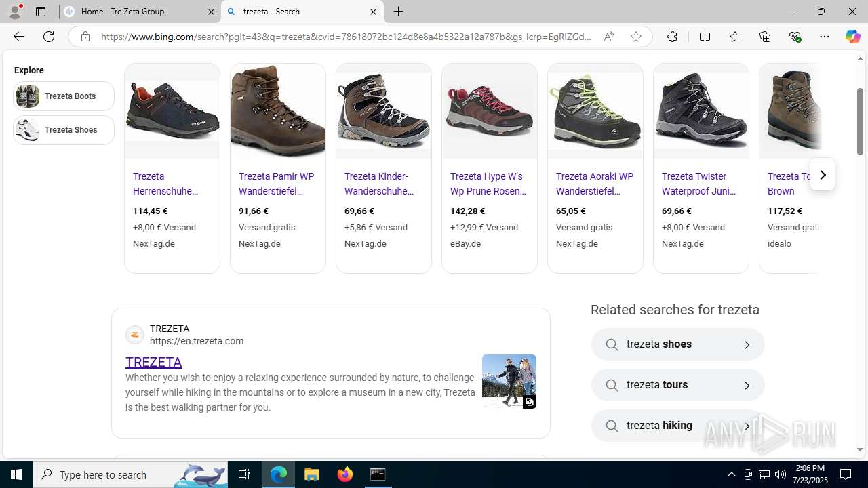Viewport: 868px width, 488px height.
Task: View the Kinder-Wanderschuhe boot image
Action: (x=384, y=111)
